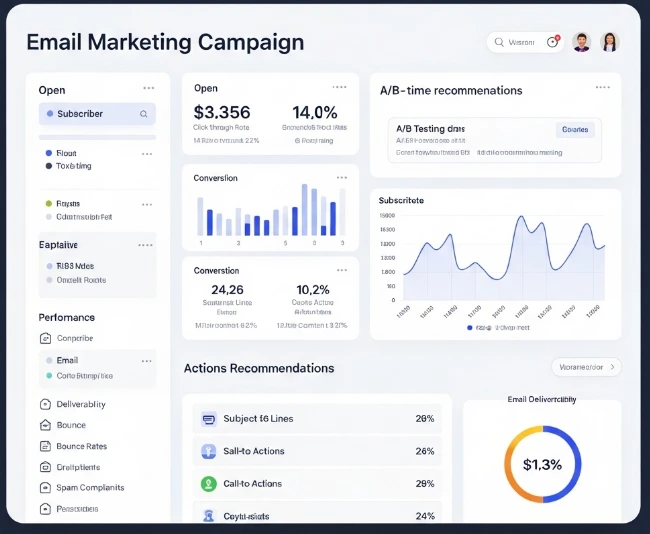Open the Email item in the Performance list
The height and width of the screenshot is (534, 650).
67,360
